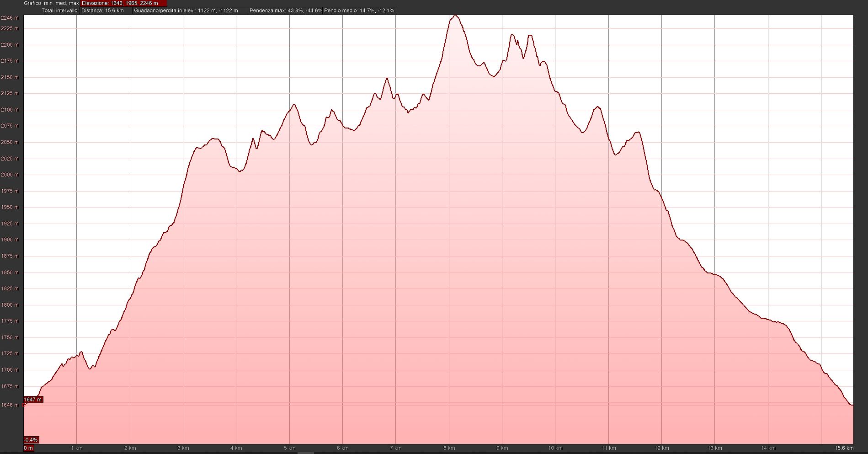Click the 'Grafico: min, med, max' label

click(52, 3)
